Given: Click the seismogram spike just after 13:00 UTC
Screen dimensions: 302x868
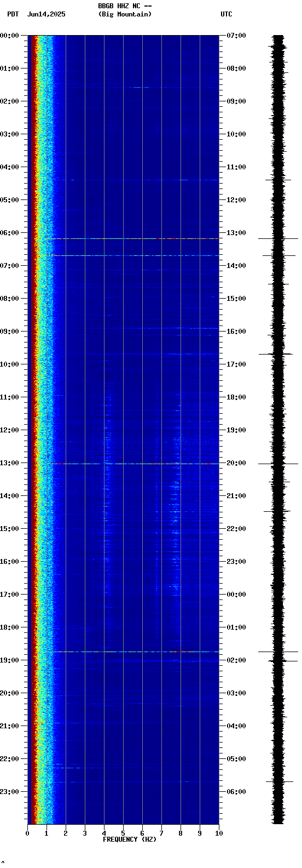Looking at the screenshot, I should pos(278,238).
